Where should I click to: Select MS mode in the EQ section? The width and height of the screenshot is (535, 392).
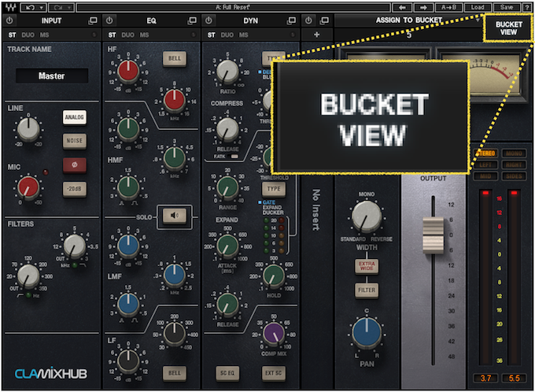(x=144, y=35)
